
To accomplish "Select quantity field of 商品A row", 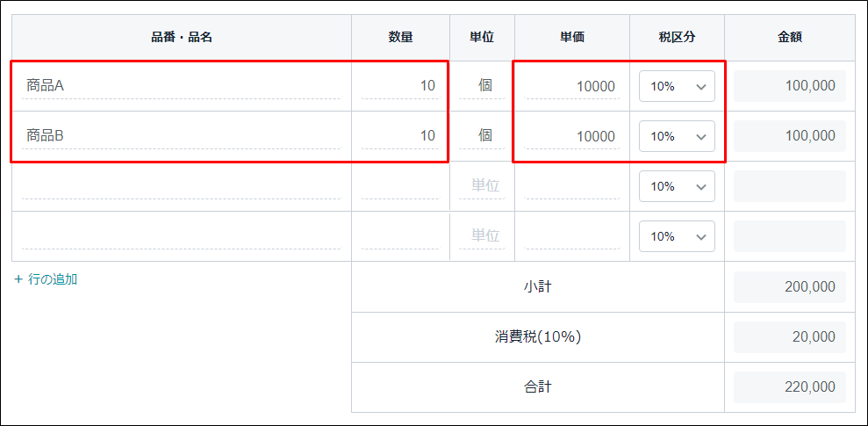I will [400, 86].
